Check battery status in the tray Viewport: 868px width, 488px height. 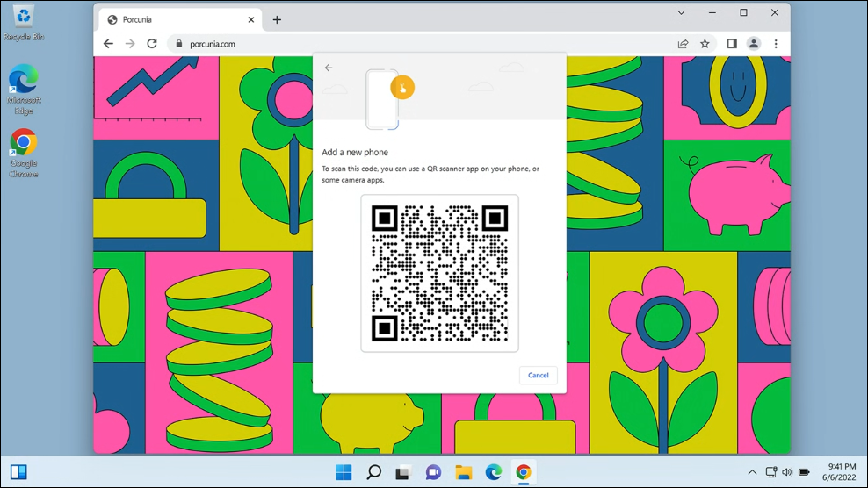click(804, 472)
